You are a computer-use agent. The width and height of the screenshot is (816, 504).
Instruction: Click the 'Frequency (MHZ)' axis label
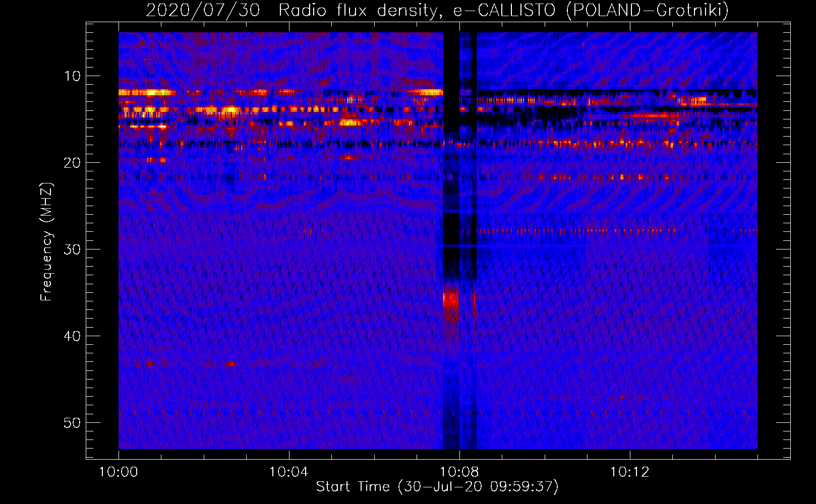click(46, 242)
